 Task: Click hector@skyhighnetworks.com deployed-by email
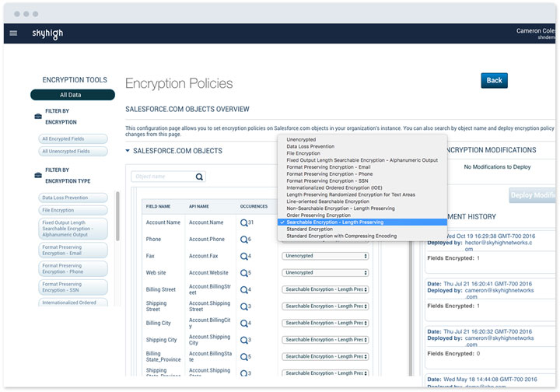point(499,246)
